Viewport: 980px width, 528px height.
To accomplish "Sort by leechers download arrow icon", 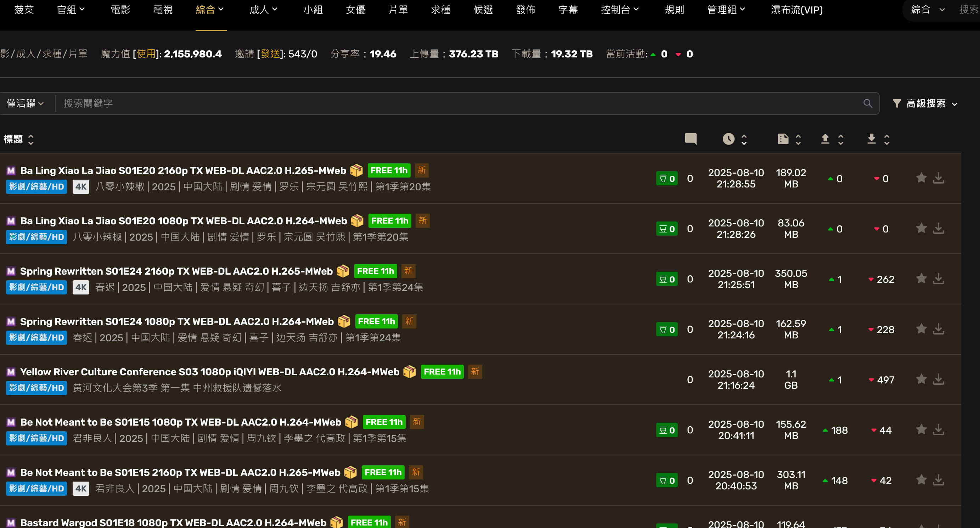I will click(x=871, y=139).
